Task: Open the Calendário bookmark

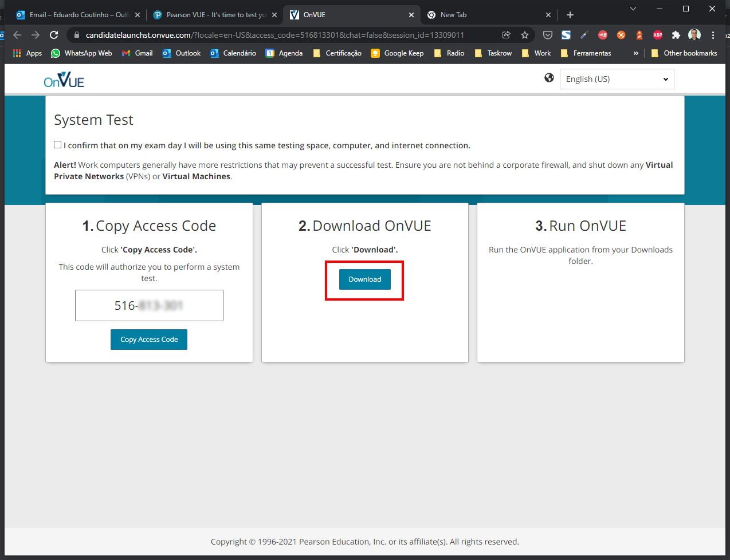Action: 233,53
